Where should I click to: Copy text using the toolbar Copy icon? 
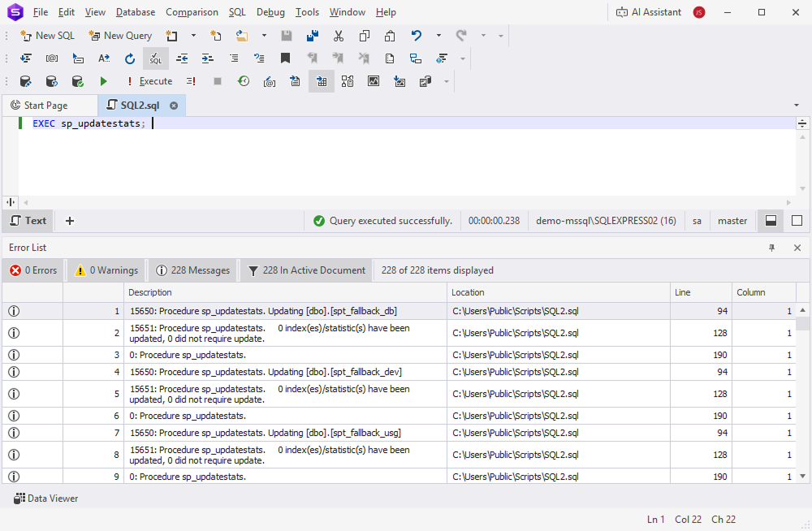363,36
